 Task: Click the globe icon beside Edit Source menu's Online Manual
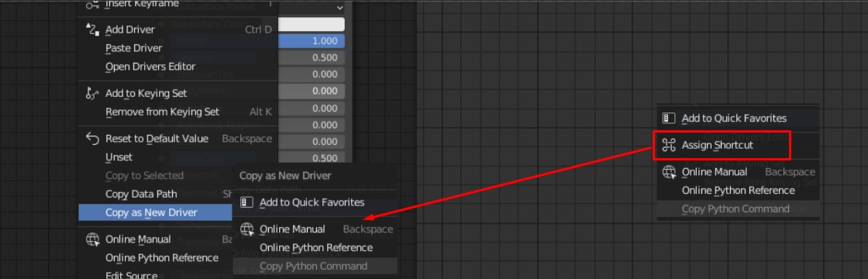92,239
